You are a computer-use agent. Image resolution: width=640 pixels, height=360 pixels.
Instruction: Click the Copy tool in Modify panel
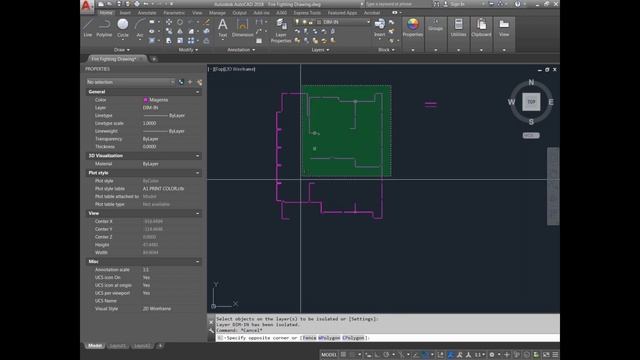pyautogui.click(x=169, y=31)
